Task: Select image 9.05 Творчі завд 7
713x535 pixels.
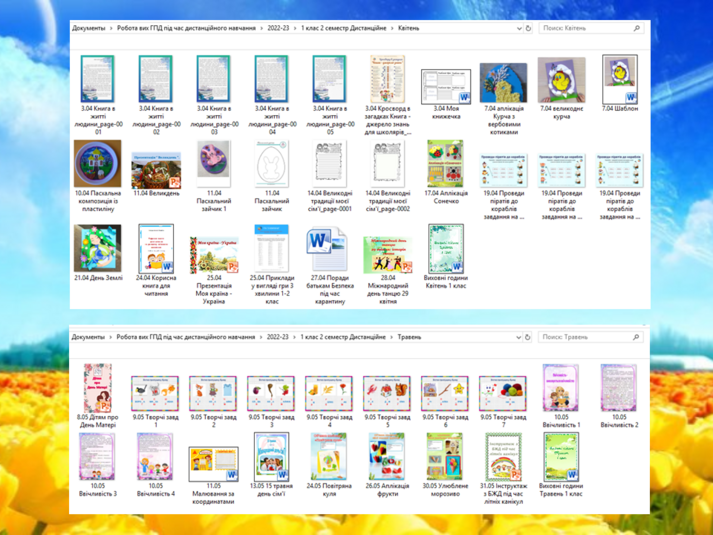Action: point(502,402)
